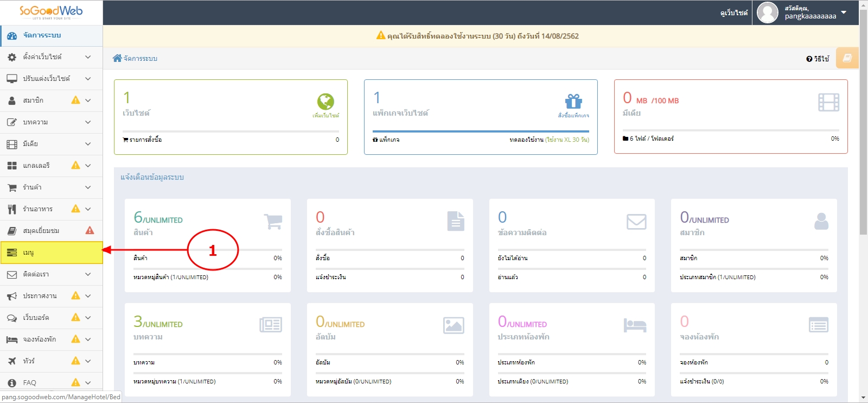This screenshot has width=868, height=403.
Task: Click the 6 ไฟล์ / โฟลเดอร์ text
Action: pyautogui.click(x=648, y=138)
